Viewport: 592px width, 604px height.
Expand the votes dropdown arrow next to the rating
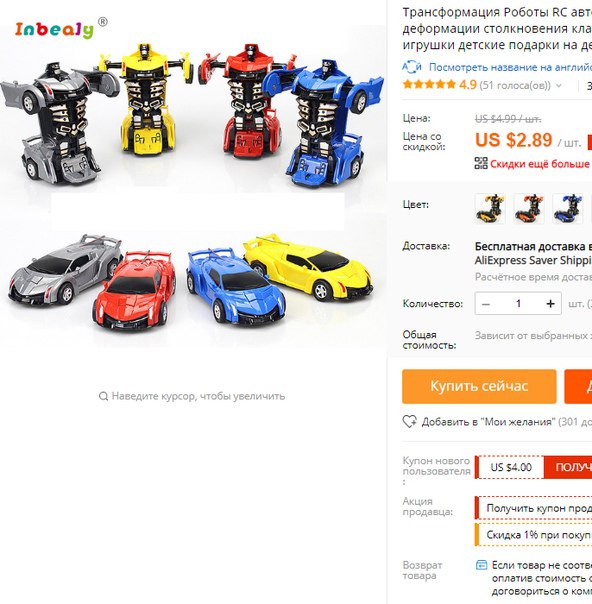[x=558, y=86]
